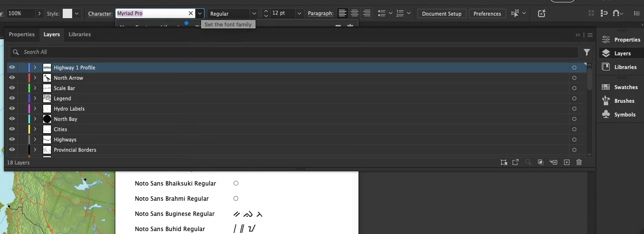Choose Noto Sans Brahmi Regular font
The width and height of the screenshot is (644, 234).
click(x=172, y=199)
